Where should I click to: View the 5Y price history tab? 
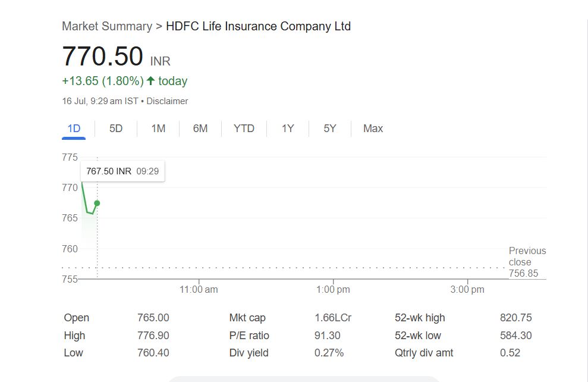pos(330,129)
